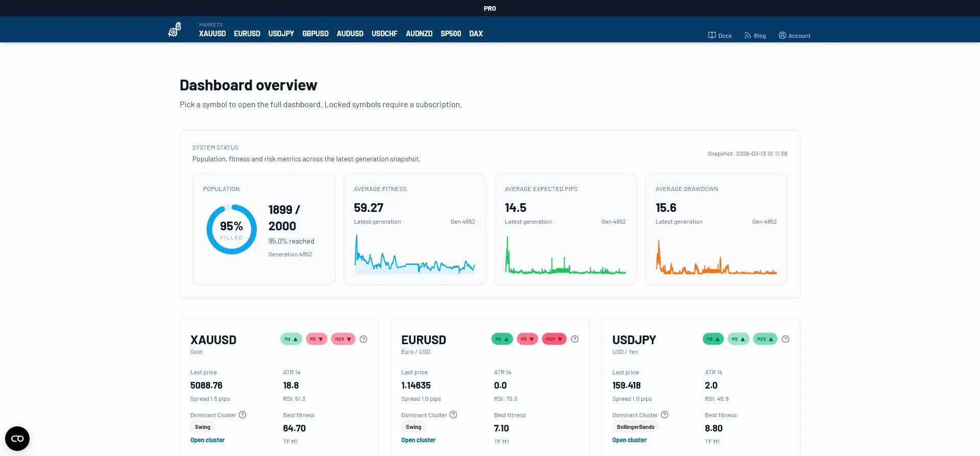Open cluster link on XAUUSD card

tap(207, 440)
